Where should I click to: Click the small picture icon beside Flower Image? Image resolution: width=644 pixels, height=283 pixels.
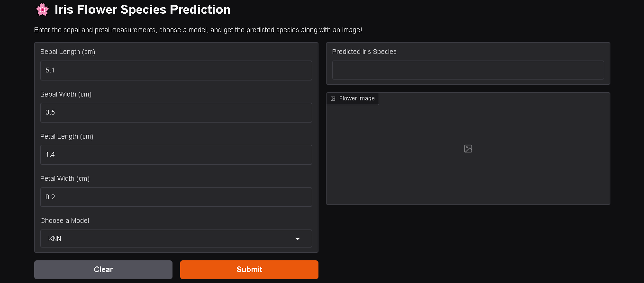tap(333, 98)
